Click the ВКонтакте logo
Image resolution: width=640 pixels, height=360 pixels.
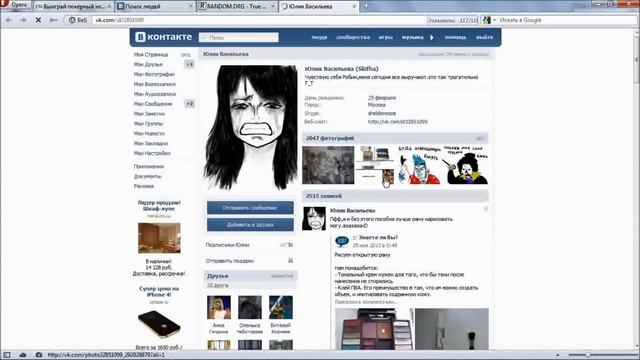click(163, 37)
